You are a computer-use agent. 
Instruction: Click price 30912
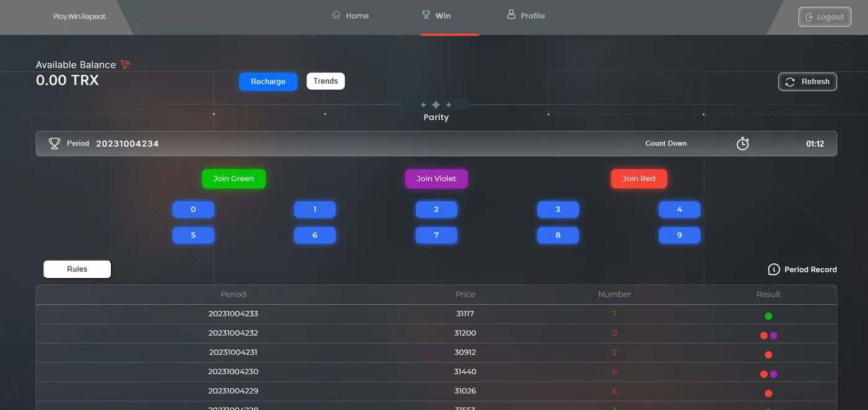click(465, 352)
